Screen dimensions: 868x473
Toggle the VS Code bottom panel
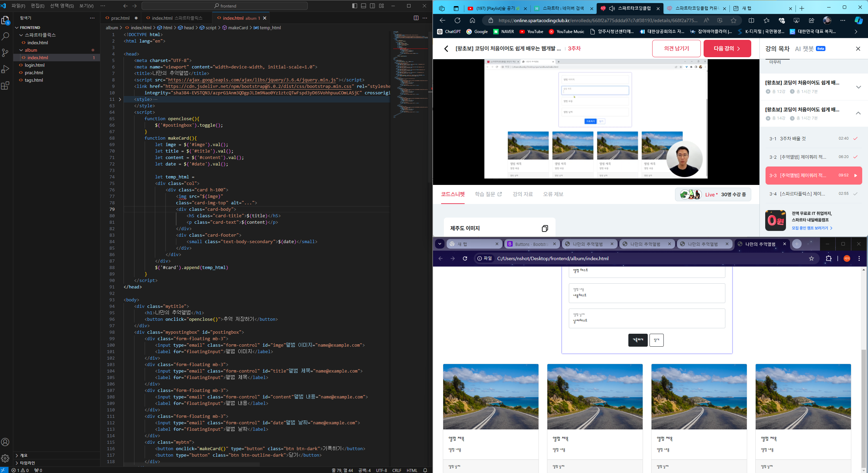point(364,6)
